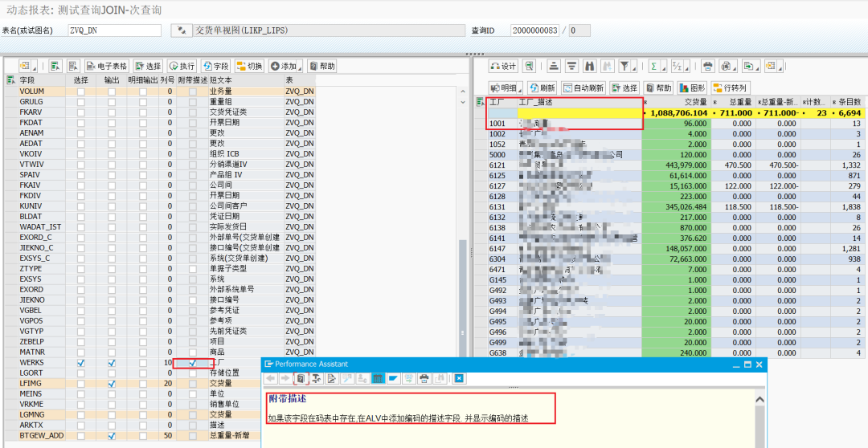Check 输出 checkbox for MATNR row
Screen dimensions: 868x448
(x=112, y=352)
